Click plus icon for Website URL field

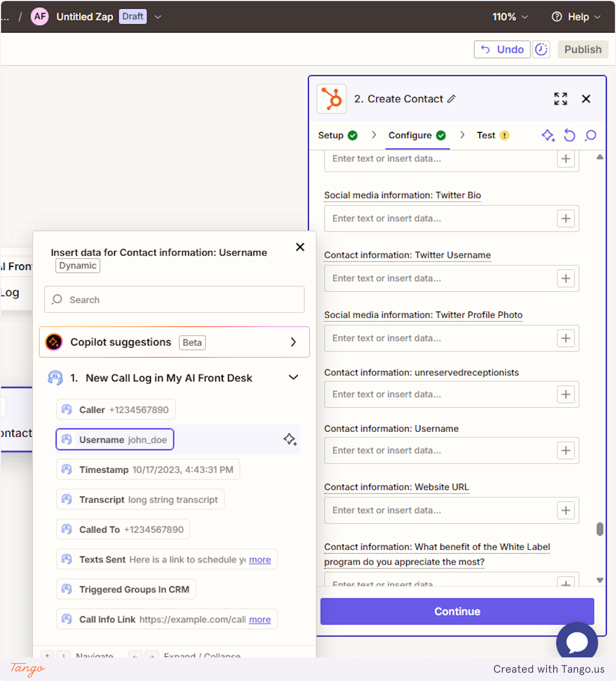tap(566, 511)
